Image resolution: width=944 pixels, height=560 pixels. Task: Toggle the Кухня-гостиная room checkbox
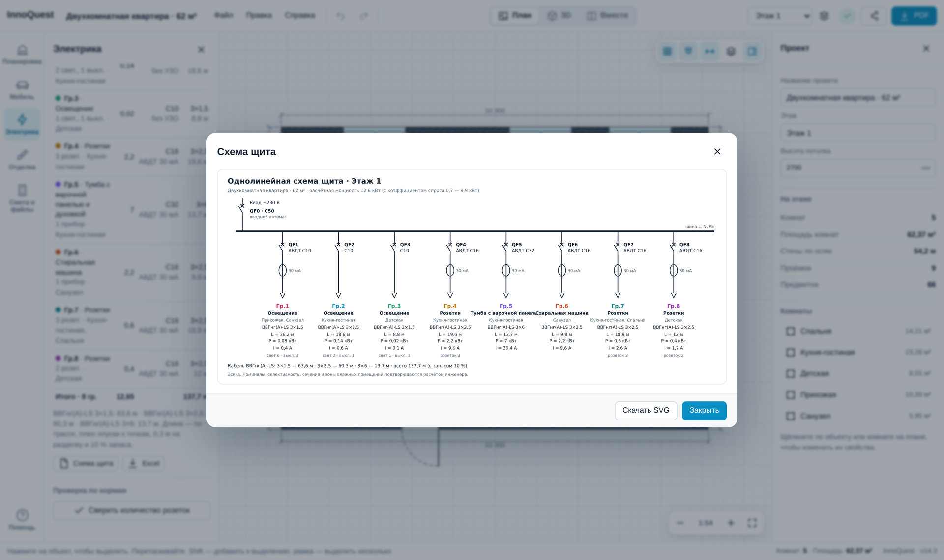(x=791, y=352)
